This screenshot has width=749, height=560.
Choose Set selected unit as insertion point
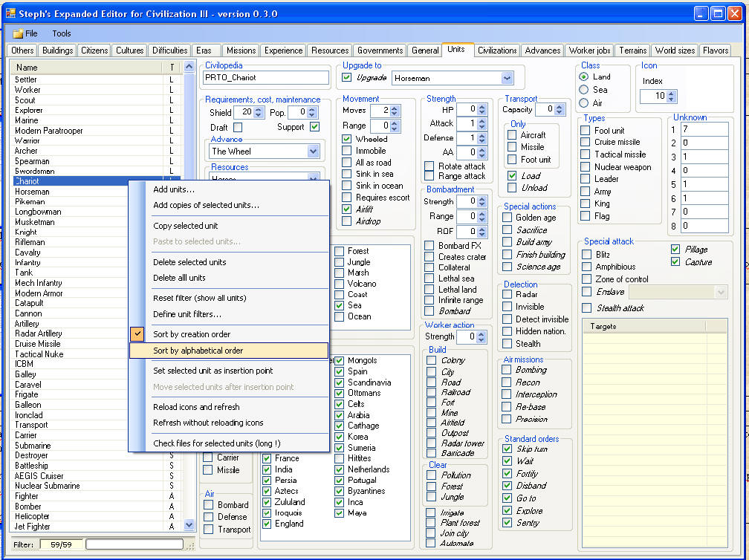pos(213,371)
